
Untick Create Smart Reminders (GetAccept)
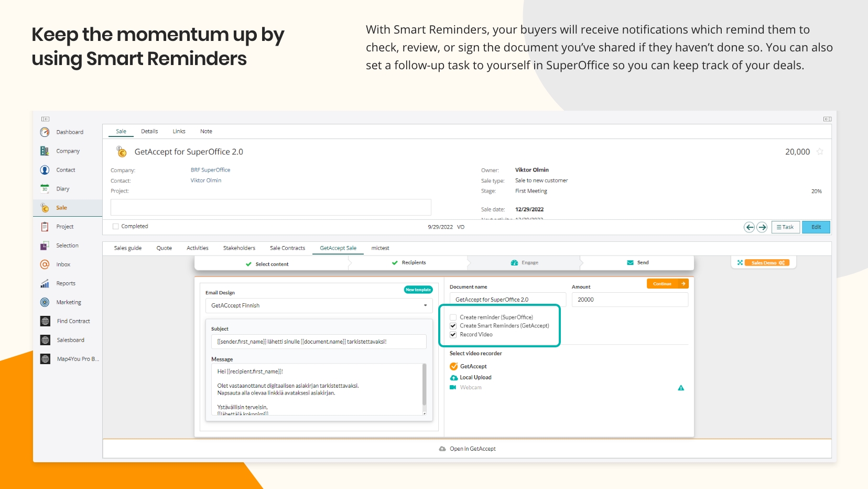coord(453,326)
